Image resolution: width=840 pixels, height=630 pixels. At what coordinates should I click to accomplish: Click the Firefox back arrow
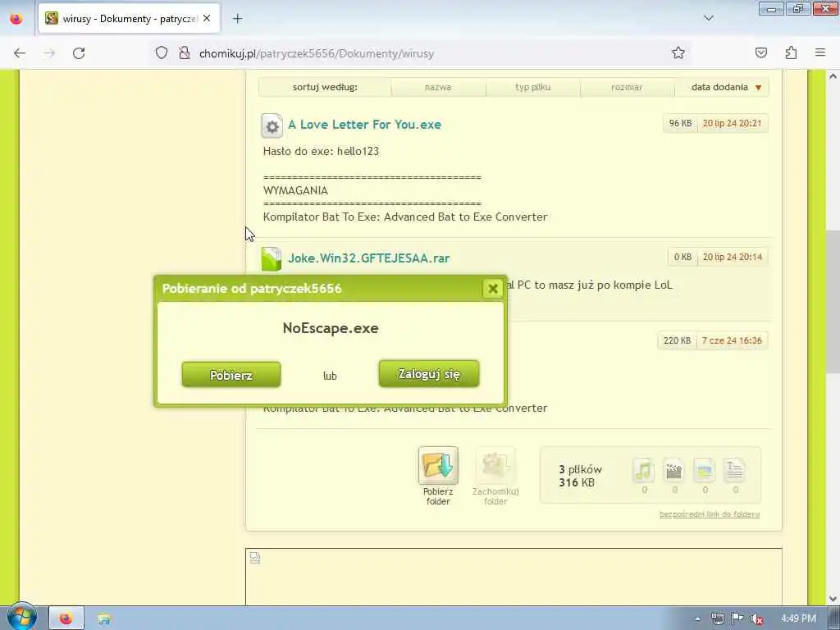(x=20, y=53)
